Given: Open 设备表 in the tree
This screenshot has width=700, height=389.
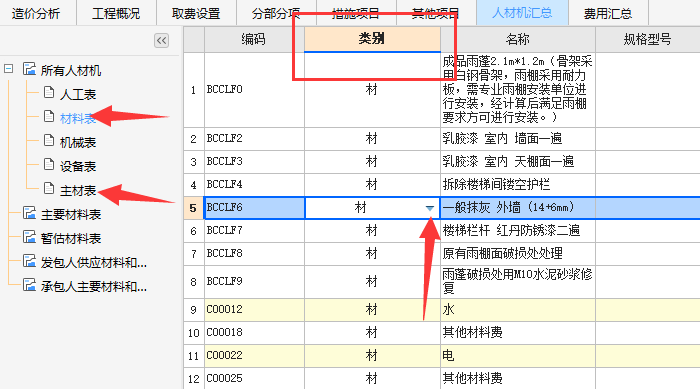Looking at the screenshot, I should pyautogui.click(x=78, y=167).
